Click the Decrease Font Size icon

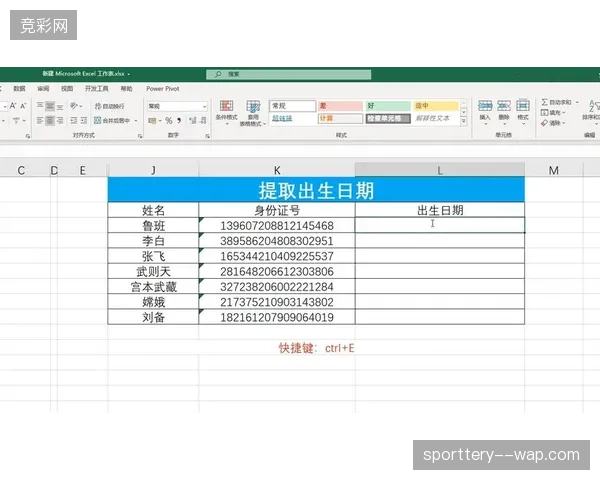pyautogui.click(x=23, y=106)
